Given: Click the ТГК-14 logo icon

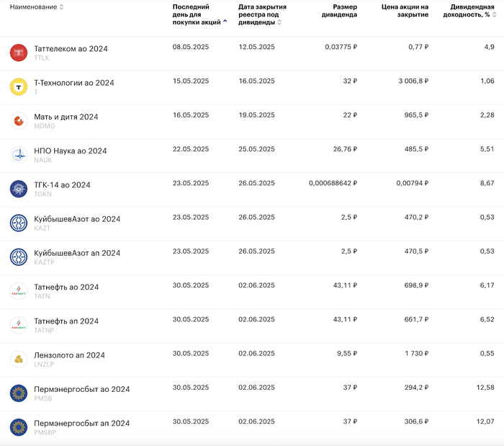Looking at the screenshot, I should point(18,189).
